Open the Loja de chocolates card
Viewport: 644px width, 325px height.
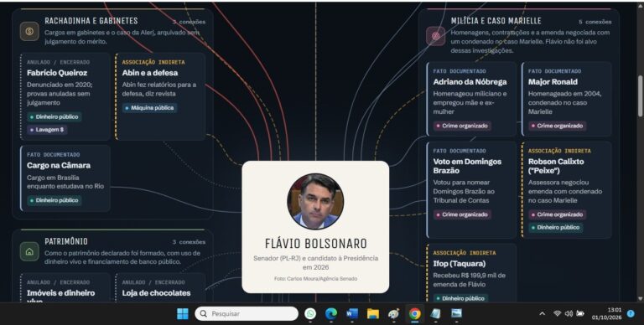(161, 288)
